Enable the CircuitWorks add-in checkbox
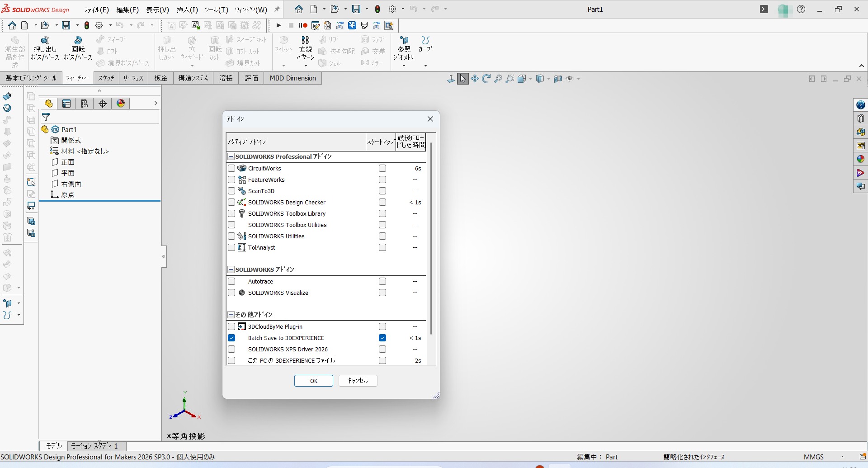 pos(231,168)
